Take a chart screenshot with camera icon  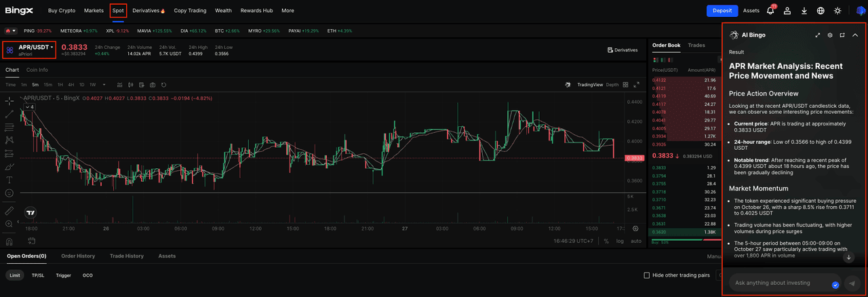tap(153, 85)
